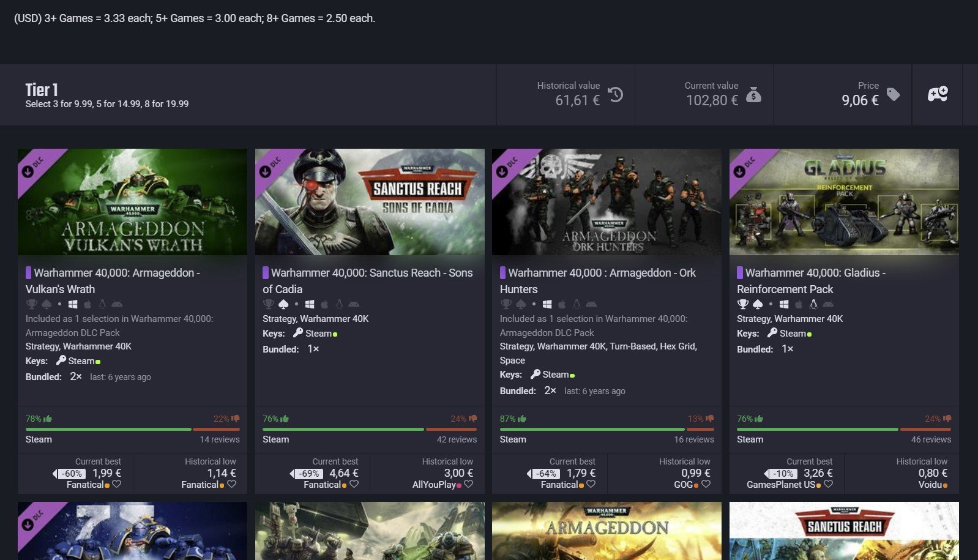
Task: Open Warhammer 40,000: Sanctus Reach - Sons of Cadia
Action: tap(368, 281)
